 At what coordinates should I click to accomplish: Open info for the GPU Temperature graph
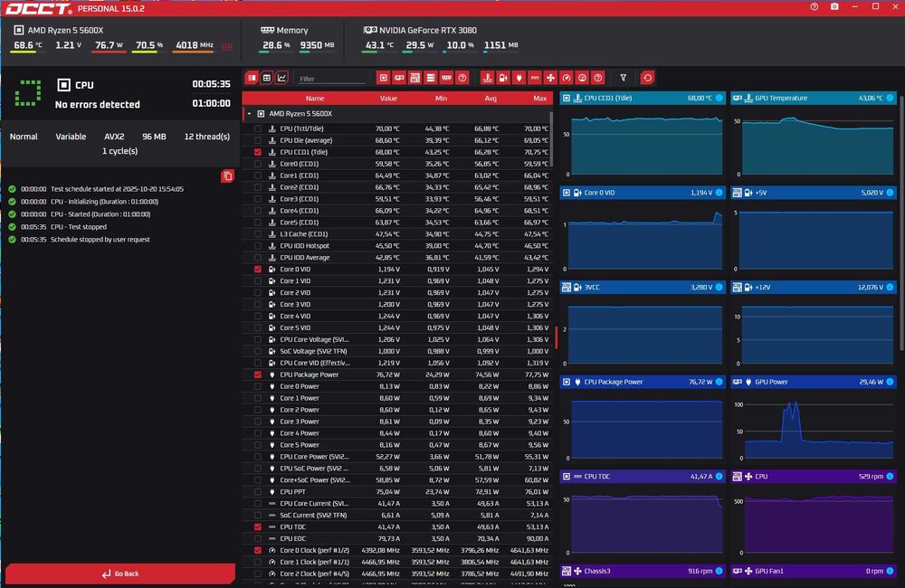coord(890,98)
